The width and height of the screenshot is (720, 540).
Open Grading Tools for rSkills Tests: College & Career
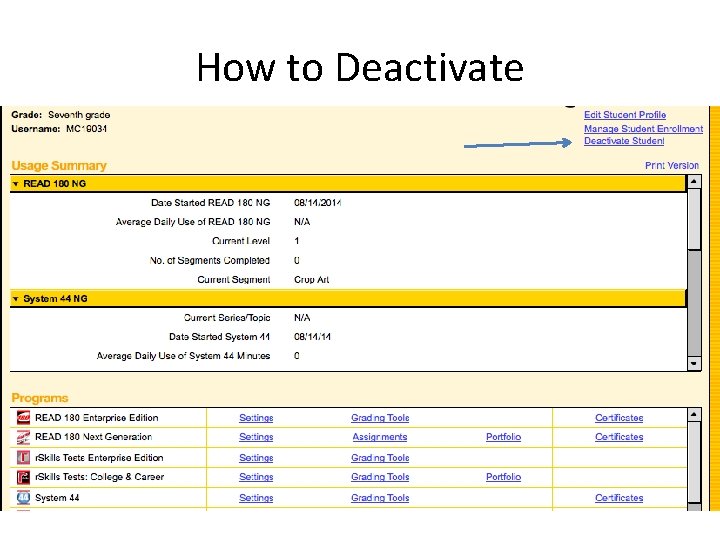[380, 477]
